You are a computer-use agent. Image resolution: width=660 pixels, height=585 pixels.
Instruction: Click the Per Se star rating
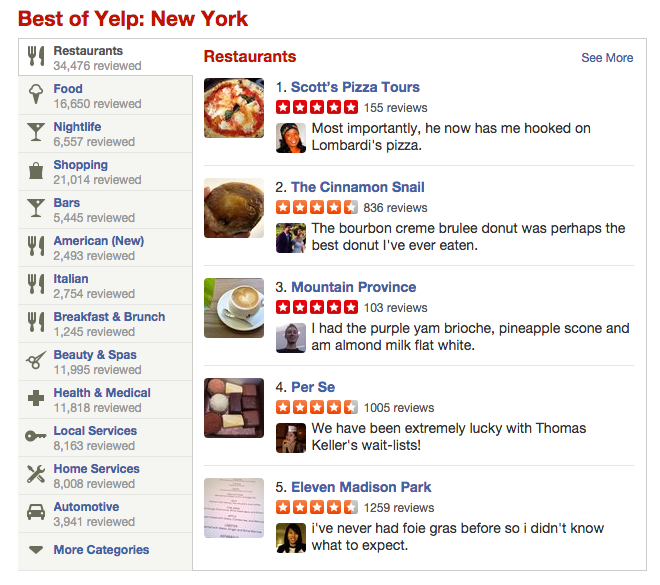[x=316, y=407]
